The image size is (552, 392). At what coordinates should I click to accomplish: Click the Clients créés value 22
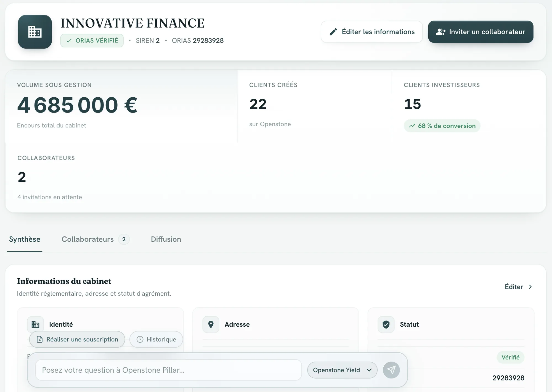(x=258, y=104)
